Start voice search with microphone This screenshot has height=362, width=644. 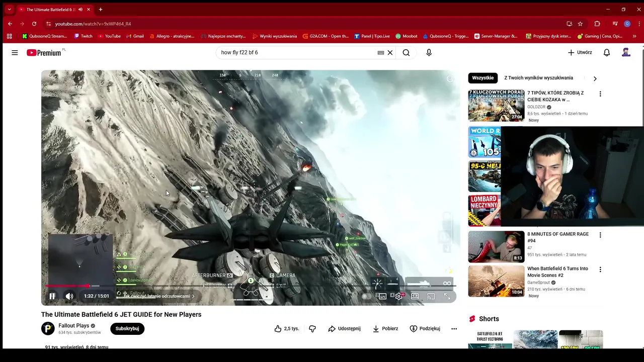429,52
